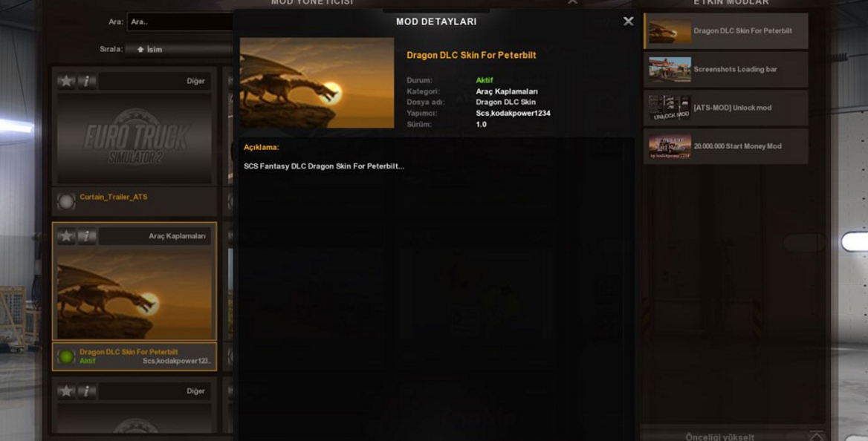This screenshot has height=441, width=868.
Task: Select 20.000.000 Start Money Mod entry
Action: (726, 146)
